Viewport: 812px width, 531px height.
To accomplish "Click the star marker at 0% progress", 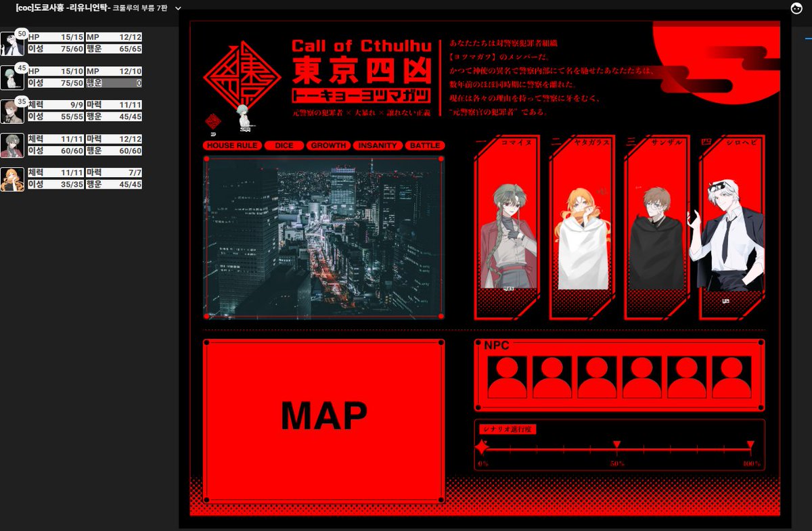I will click(482, 447).
